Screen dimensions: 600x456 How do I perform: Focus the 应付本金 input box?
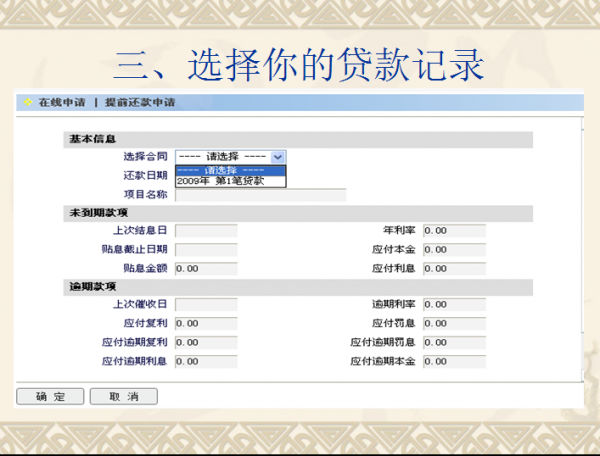(454, 249)
